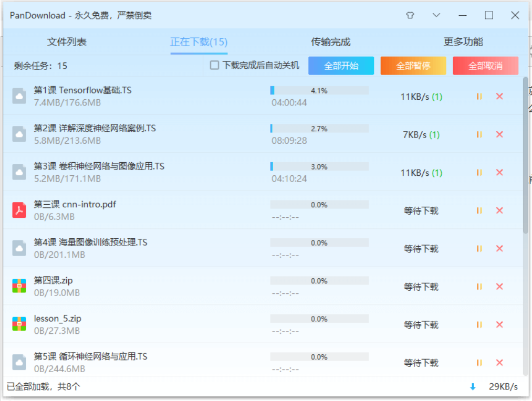Pause the 第三课 cnn-intro.pdf task

coord(479,210)
